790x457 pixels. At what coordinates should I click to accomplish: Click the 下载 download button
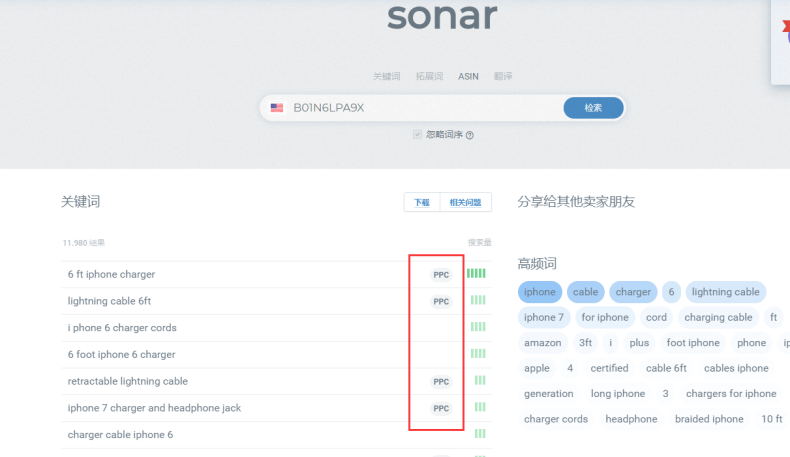(422, 202)
